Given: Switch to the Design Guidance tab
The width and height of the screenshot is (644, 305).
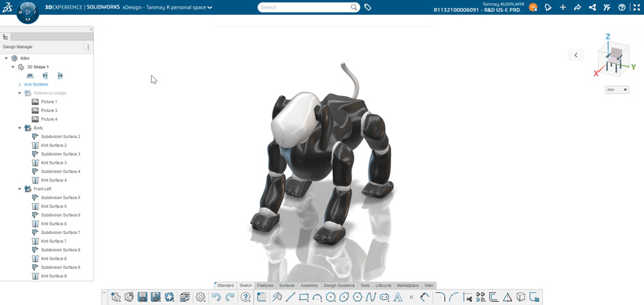Looking at the screenshot, I should coord(339,286).
